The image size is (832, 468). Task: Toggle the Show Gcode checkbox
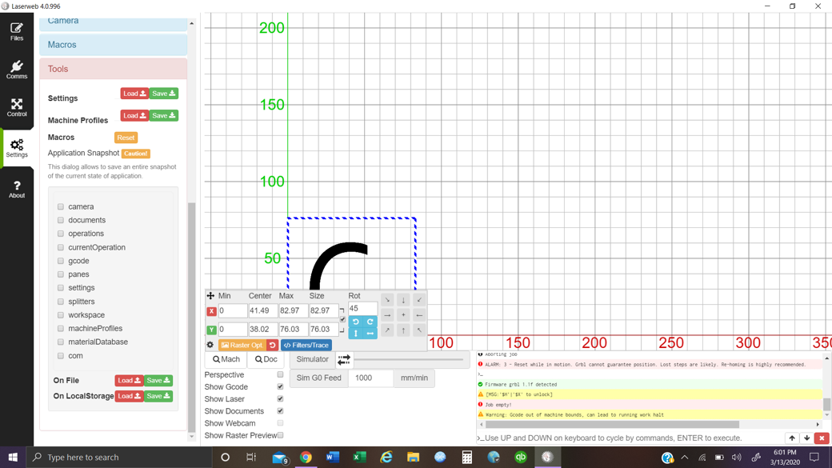[280, 387]
